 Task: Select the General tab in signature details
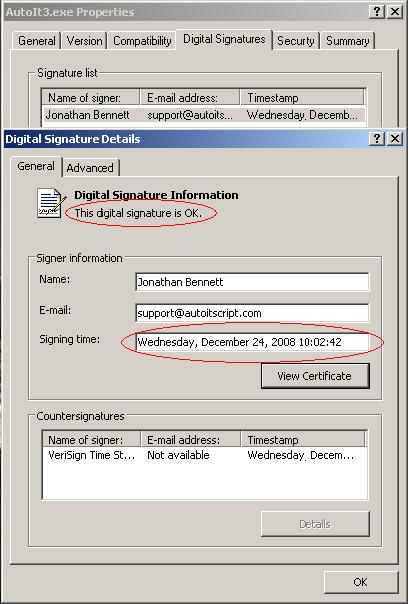point(36,166)
